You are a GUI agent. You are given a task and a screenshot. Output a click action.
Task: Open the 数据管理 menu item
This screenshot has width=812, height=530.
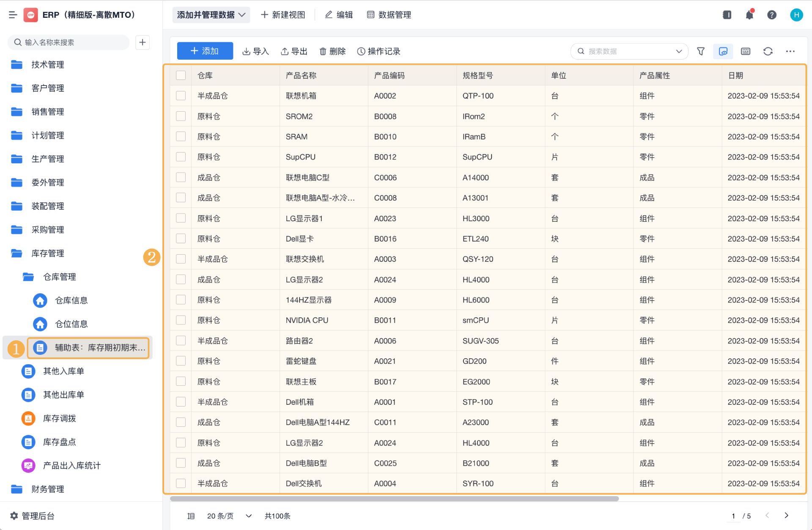tap(389, 15)
